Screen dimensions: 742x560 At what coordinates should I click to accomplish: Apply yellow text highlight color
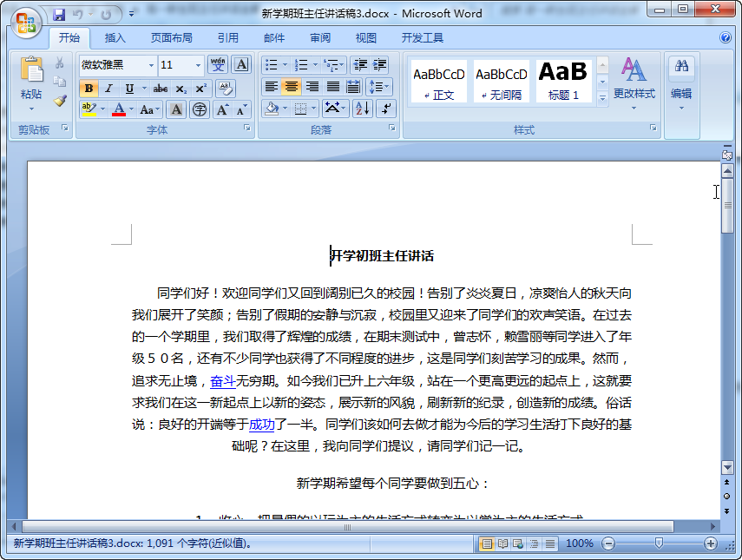point(89,109)
